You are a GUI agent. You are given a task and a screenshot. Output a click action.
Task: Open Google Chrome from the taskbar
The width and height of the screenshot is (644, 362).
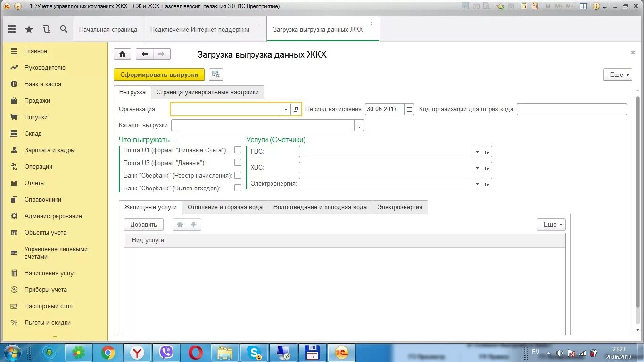pyautogui.click(x=108, y=353)
